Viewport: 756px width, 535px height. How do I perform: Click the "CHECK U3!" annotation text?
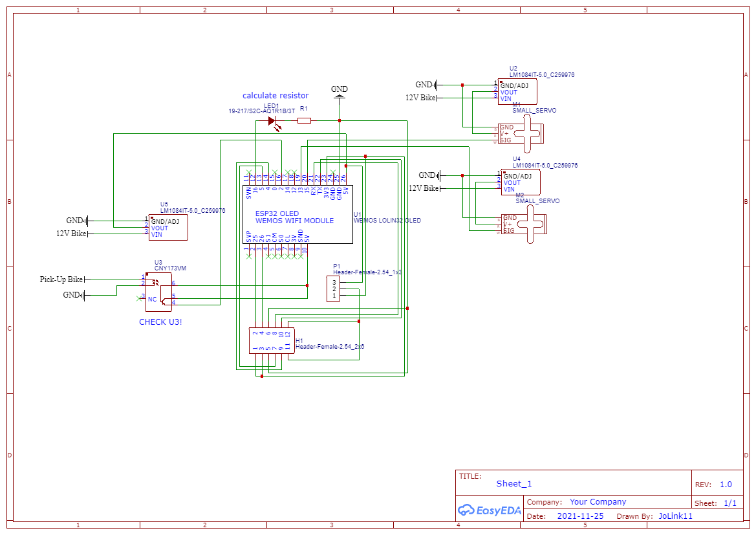[x=160, y=322]
